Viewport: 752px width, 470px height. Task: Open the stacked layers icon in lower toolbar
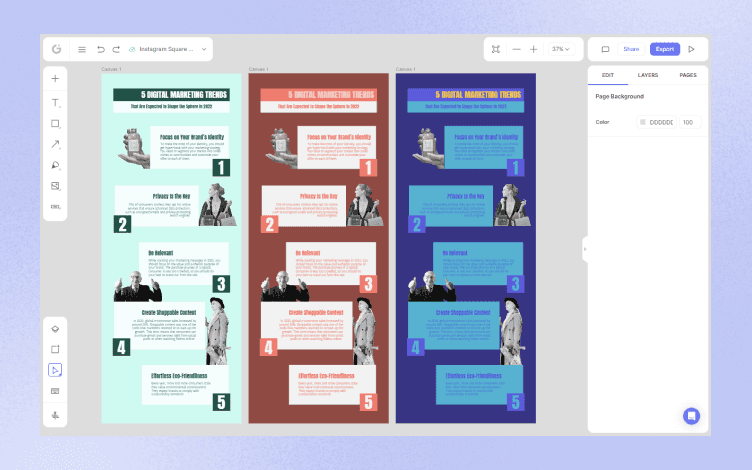tap(55, 329)
